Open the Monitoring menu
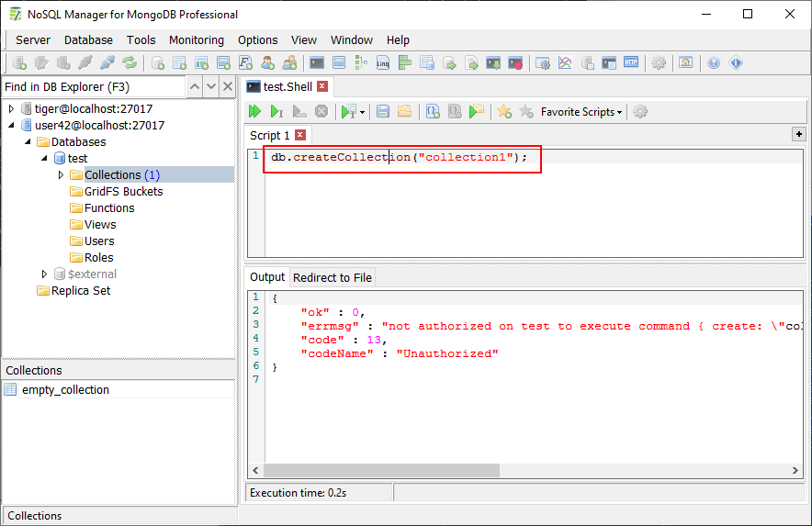This screenshot has height=526, width=812. 196,39
